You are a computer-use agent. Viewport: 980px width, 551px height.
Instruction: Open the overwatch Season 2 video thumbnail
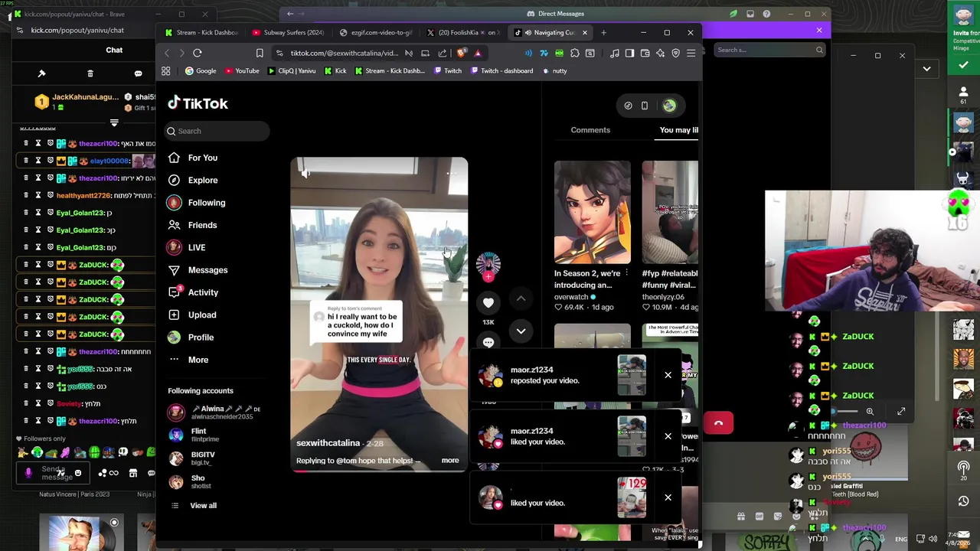[593, 212]
